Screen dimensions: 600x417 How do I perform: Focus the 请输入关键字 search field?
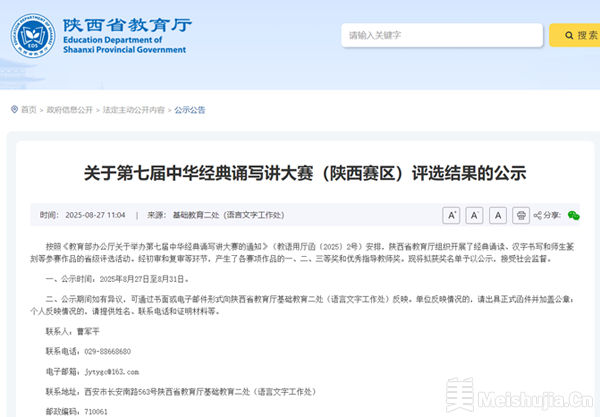click(x=442, y=35)
